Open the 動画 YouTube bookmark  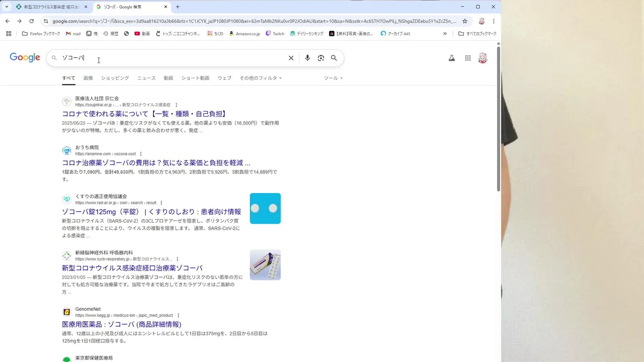coord(142,34)
